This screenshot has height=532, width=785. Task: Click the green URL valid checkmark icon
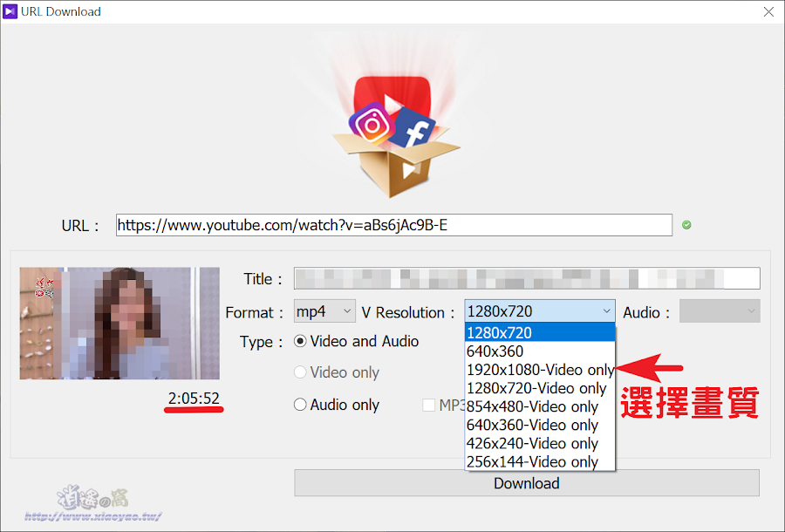pyautogui.click(x=686, y=225)
